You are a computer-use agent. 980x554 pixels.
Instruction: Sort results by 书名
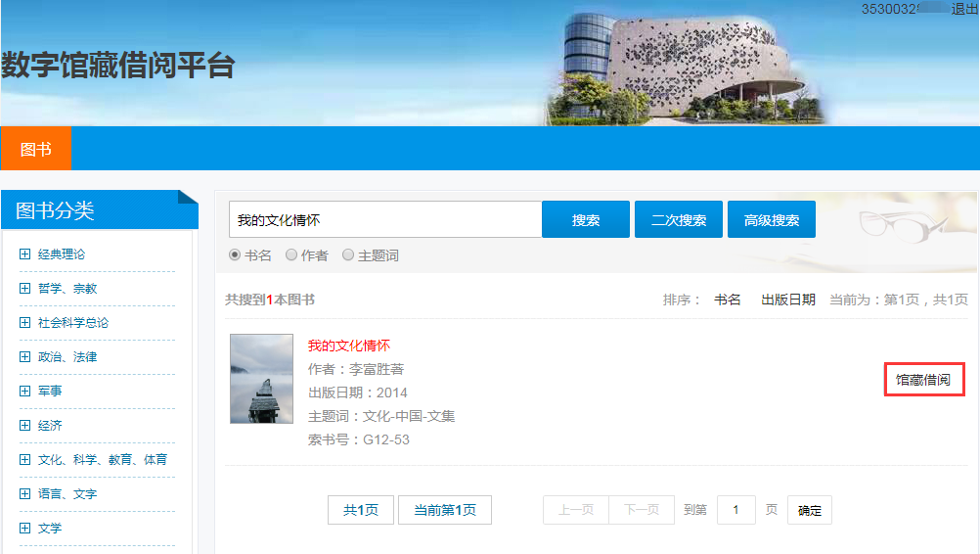[728, 300]
